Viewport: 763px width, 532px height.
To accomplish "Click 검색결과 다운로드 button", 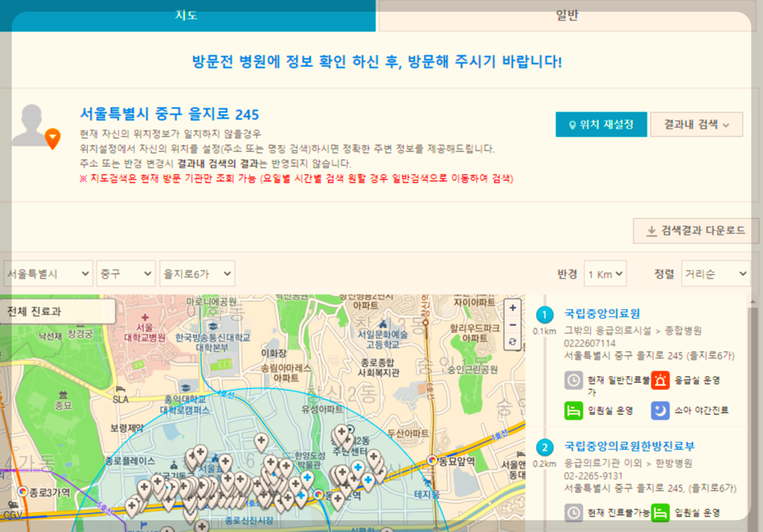I will 696,231.
